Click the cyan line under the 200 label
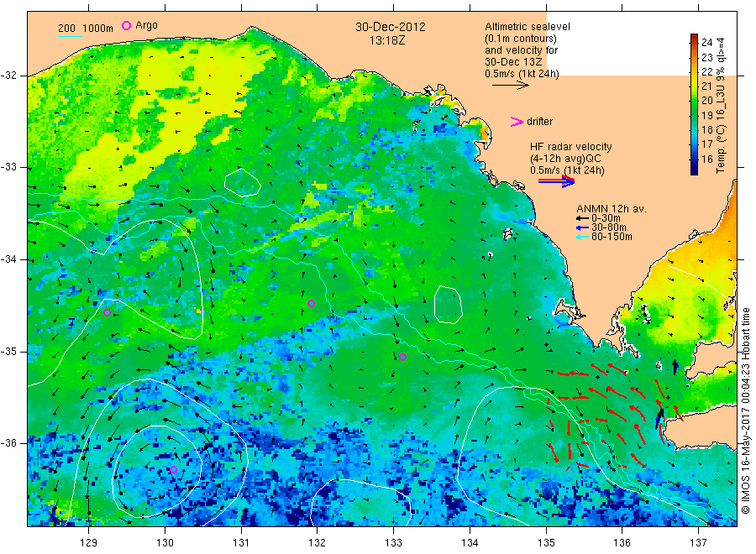This screenshot has width=756, height=554. [70, 36]
